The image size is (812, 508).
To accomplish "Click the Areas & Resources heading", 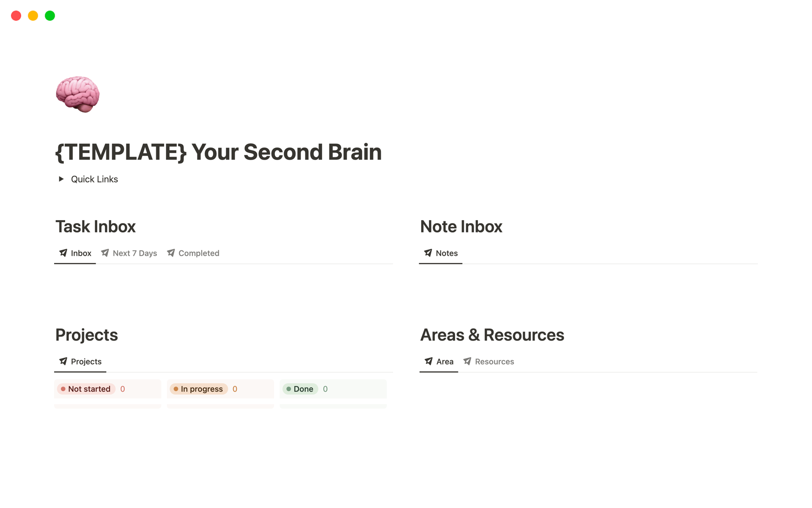I will [x=492, y=335].
